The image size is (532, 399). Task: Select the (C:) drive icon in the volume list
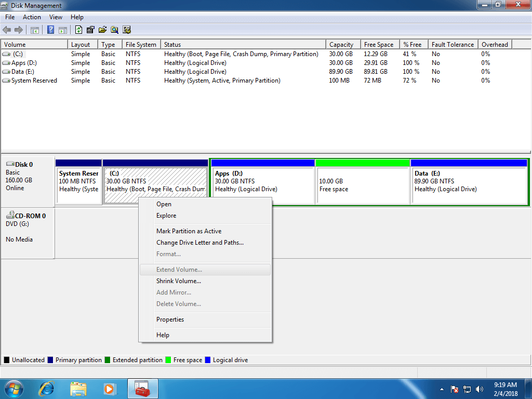6,54
